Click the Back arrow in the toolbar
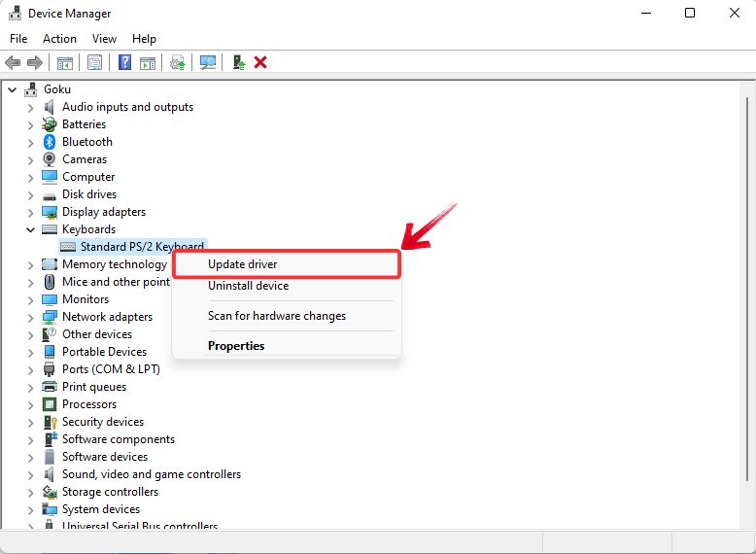This screenshot has height=554, width=756. (x=13, y=62)
